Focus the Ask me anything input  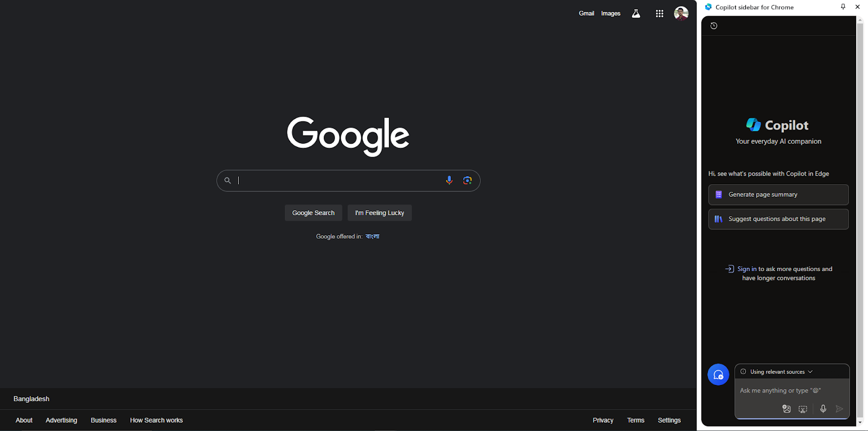click(x=792, y=390)
